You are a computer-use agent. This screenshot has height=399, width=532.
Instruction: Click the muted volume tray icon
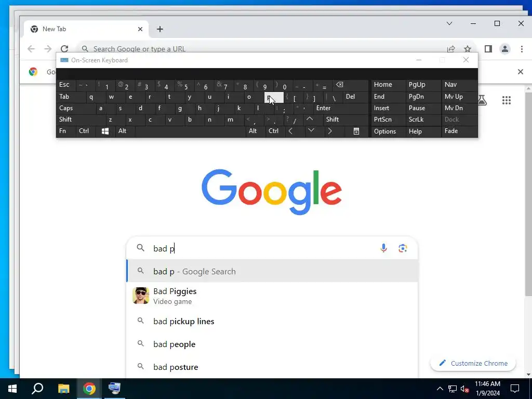464,389
